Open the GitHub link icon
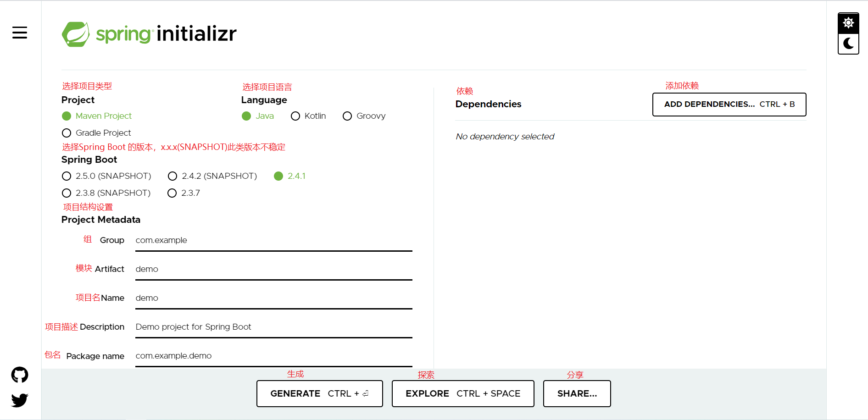Viewport: 868px width, 420px height. (20, 375)
